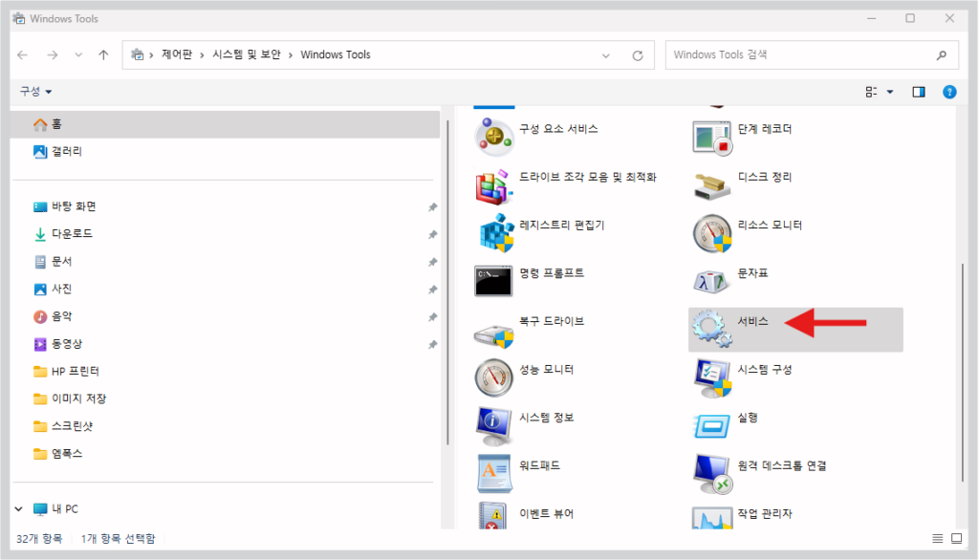979x560 pixels.
Task: Open 성능 모니터 icon
Action: pyautogui.click(x=493, y=377)
